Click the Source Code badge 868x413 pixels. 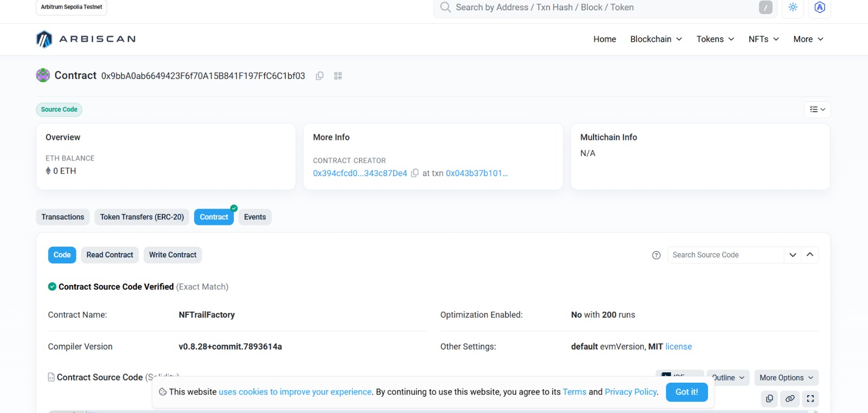coord(59,109)
